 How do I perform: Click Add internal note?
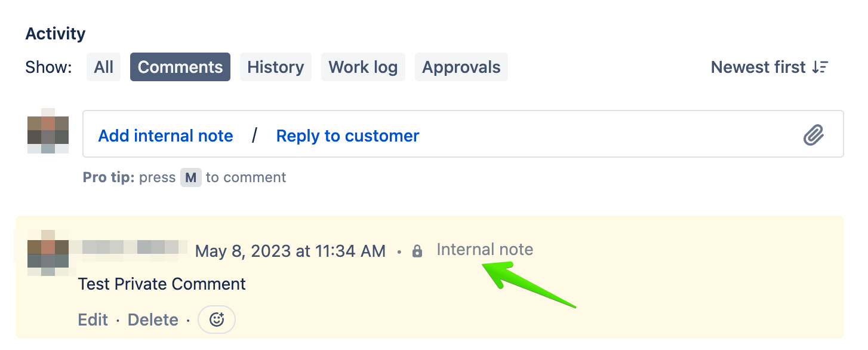[x=165, y=136]
